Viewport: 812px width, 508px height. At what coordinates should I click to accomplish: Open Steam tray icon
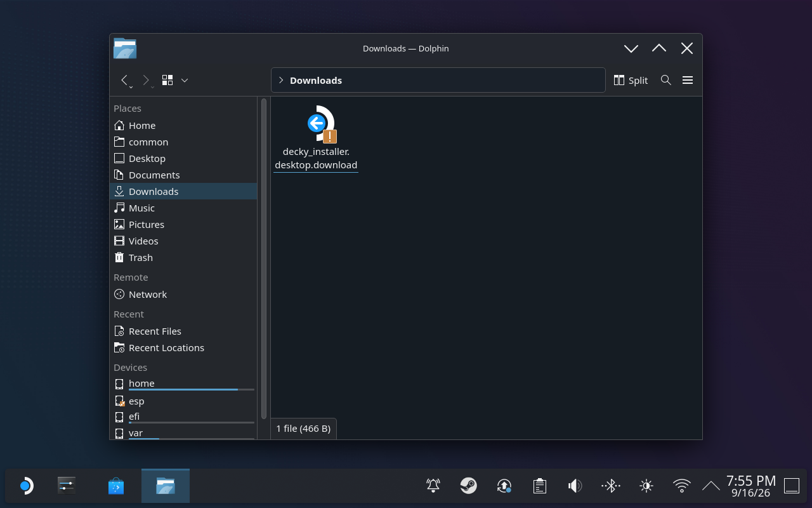(x=469, y=486)
